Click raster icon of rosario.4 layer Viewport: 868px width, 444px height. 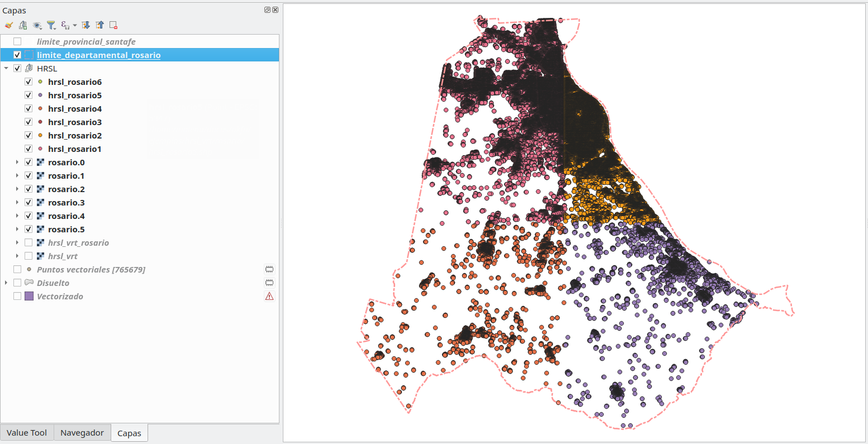pos(40,216)
